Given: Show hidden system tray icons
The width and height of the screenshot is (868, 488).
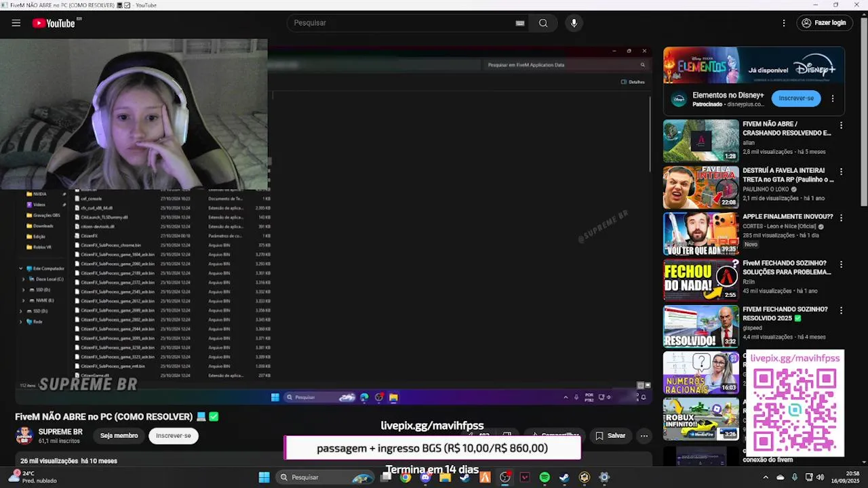Looking at the screenshot, I should click(x=766, y=477).
